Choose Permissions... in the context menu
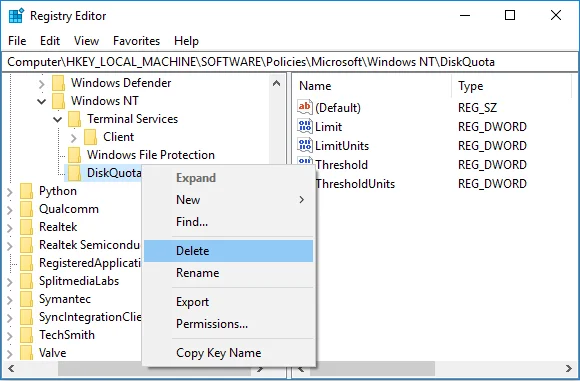 [x=229, y=324]
